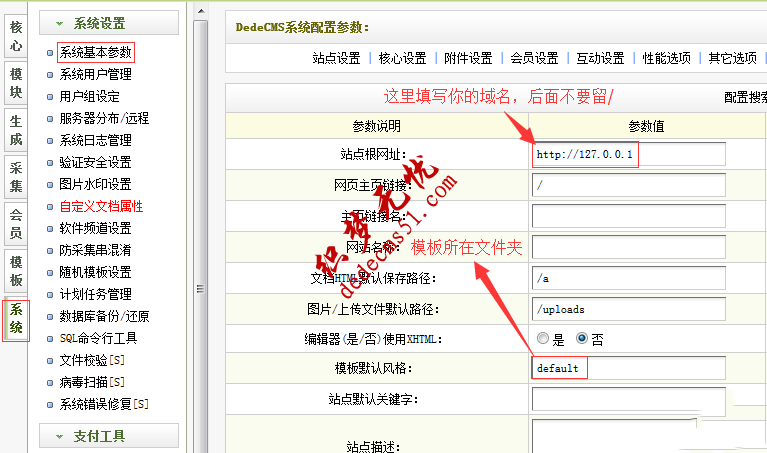This screenshot has height=453, width=767.
Task: Open 性能选项 config tab
Action: coord(667,59)
